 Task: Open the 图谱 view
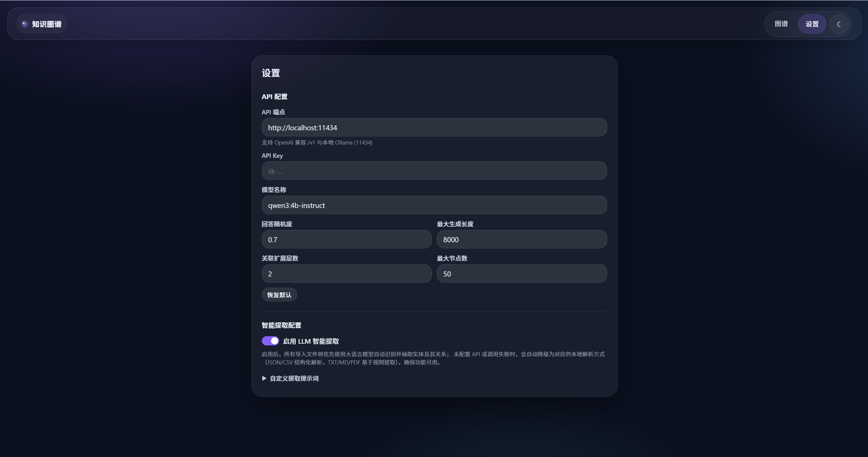click(781, 23)
